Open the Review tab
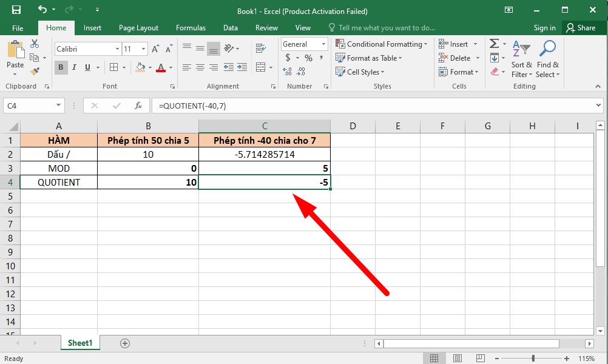Screen dimensions: 608x364 [x=266, y=27]
